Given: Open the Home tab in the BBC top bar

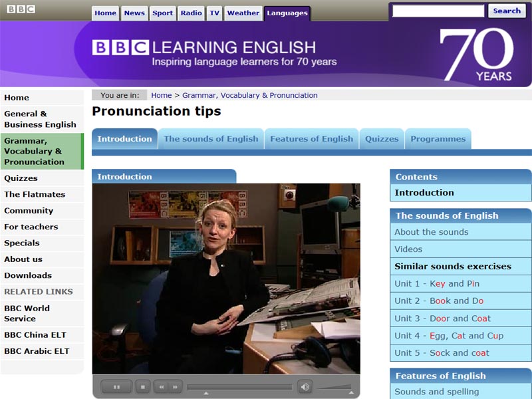Looking at the screenshot, I should [105, 13].
